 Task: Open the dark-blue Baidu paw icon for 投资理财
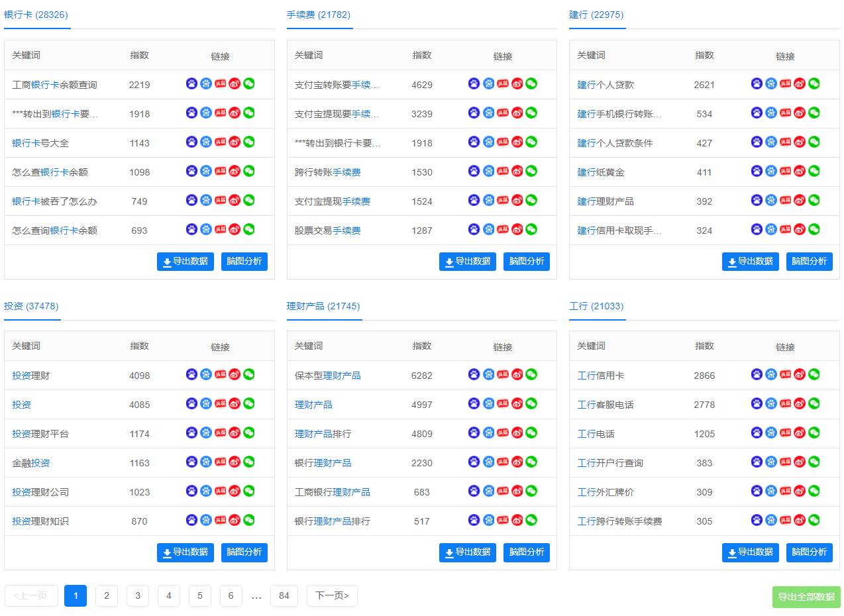point(191,374)
